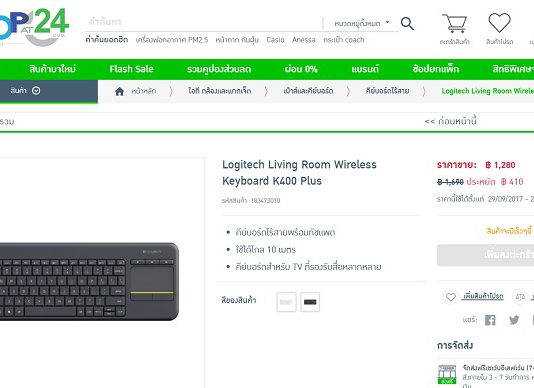Share product via Facebook icon
534x388 pixels.
click(x=490, y=320)
